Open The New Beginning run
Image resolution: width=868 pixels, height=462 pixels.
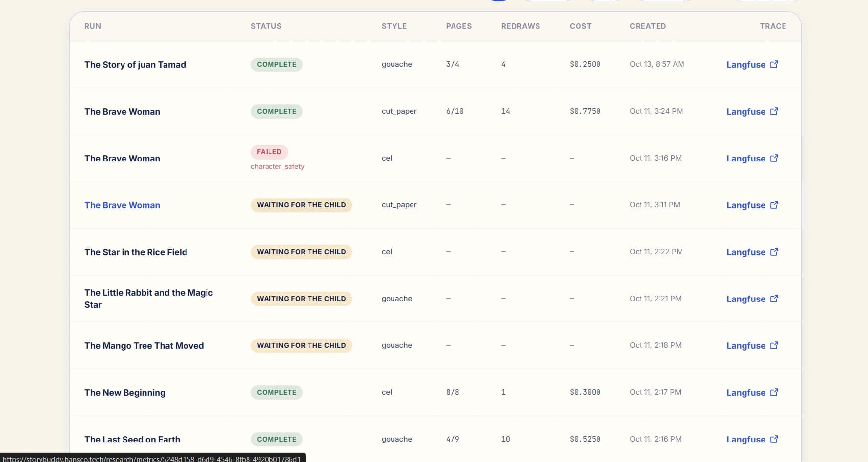125,393
